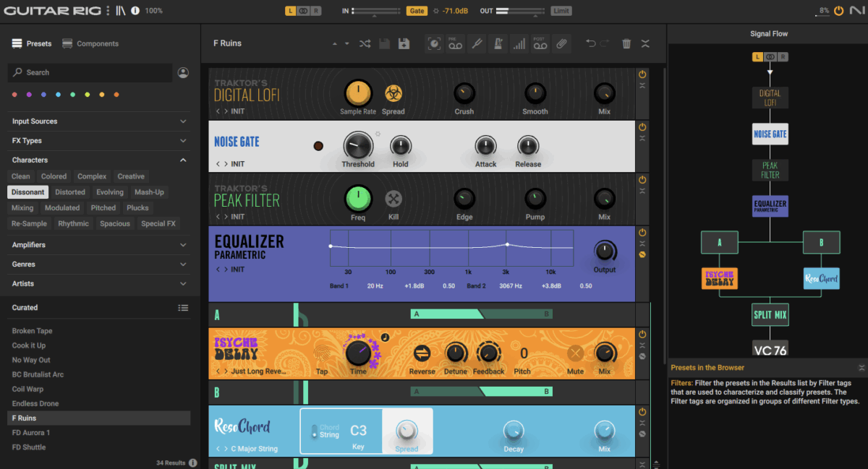
Task: Click the preset Search field
Action: tap(90, 72)
